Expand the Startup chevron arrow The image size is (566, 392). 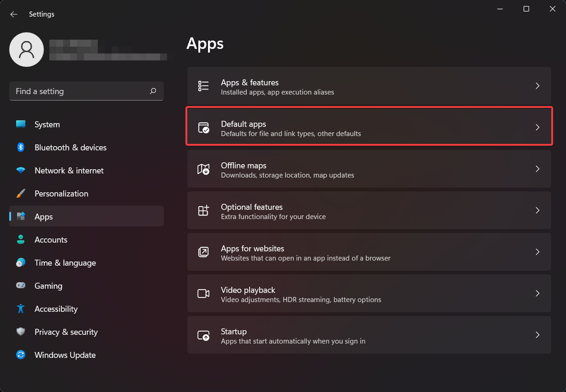(537, 335)
